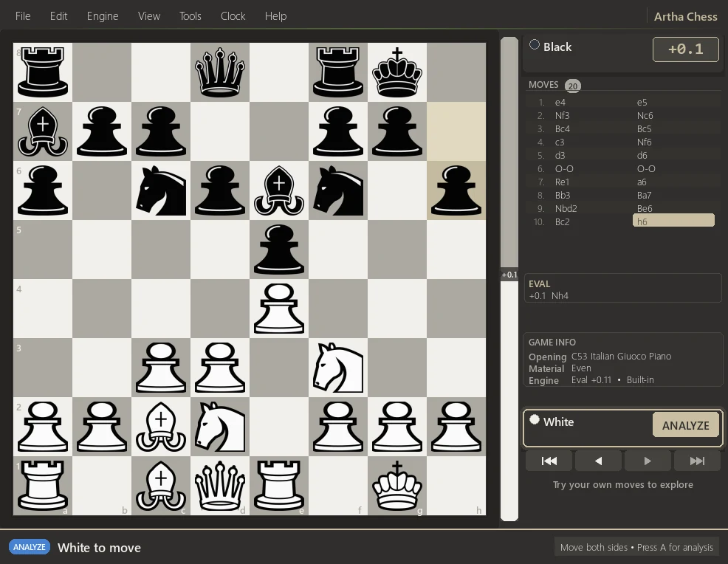Image resolution: width=728 pixels, height=564 pixels.
Task: Click the white bishop on c1
Action: [161, 485]
